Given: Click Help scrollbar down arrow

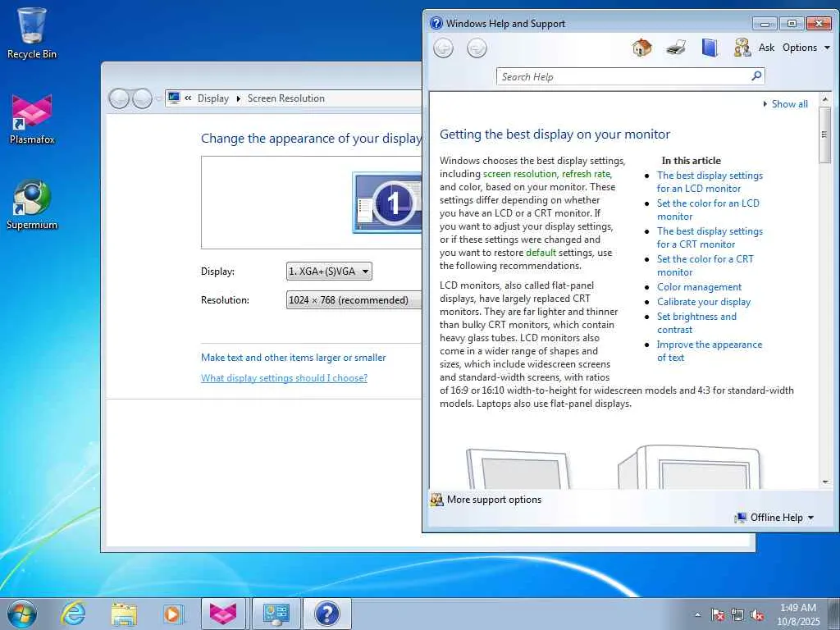Looking at the screenshot, I should [x=825, y=482].
